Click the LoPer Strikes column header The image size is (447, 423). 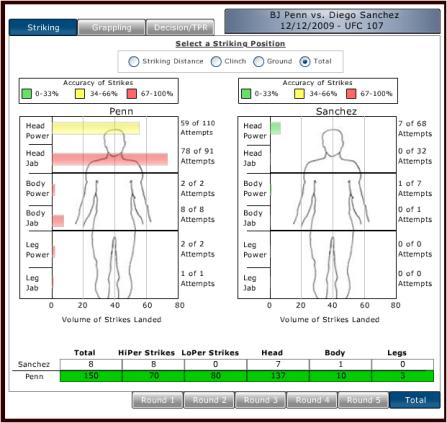click(x=210, y=353)
